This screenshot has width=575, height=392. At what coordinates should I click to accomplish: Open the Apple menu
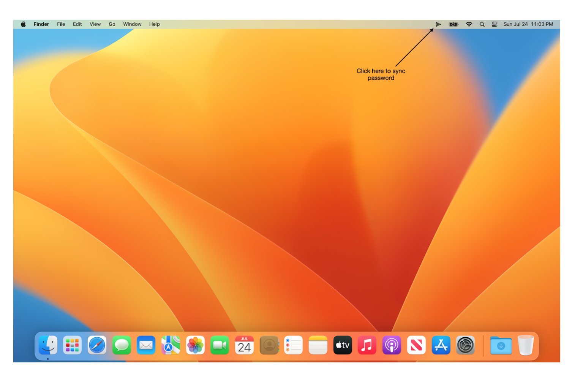pos(23,24)
